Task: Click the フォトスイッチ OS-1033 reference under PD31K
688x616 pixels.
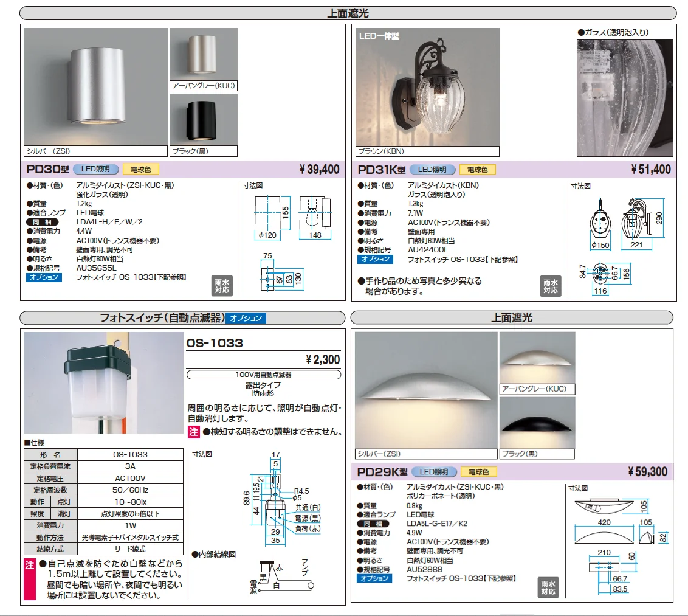Action: pos(463,260)
